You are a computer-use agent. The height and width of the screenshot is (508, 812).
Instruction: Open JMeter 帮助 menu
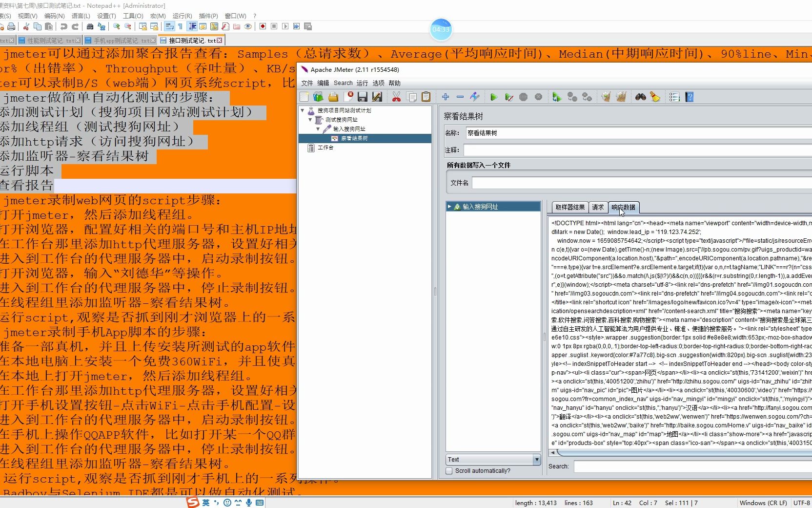394,83
